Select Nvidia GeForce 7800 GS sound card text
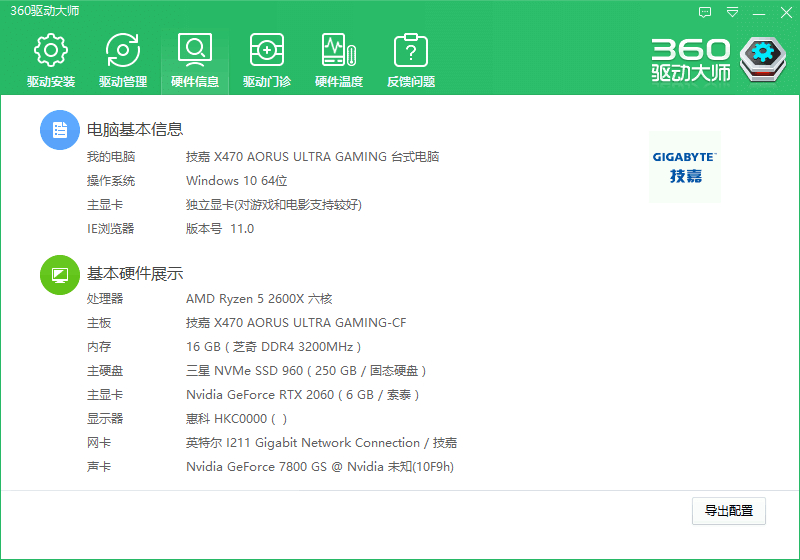Viewport: 800px width, 560px height. coord(320,467)
